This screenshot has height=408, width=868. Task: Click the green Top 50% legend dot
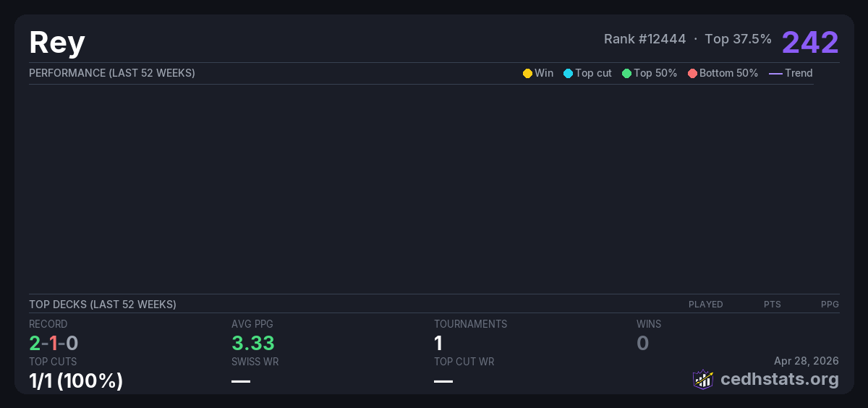tap(626, 73)
